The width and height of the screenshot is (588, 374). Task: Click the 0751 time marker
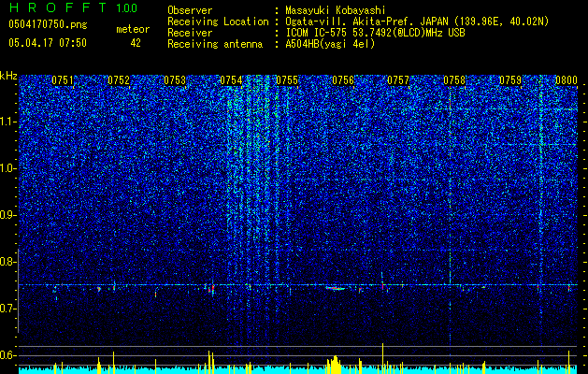click(x=63, y=80)
